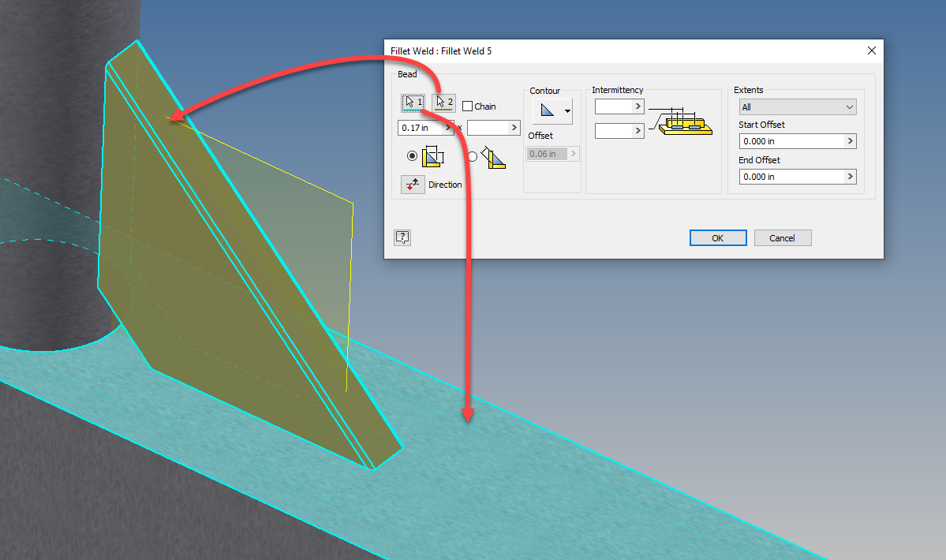This screenshot has height=560, width=946.
Task: Open arrow of second Intermittency field
Action: coord(638,131)
